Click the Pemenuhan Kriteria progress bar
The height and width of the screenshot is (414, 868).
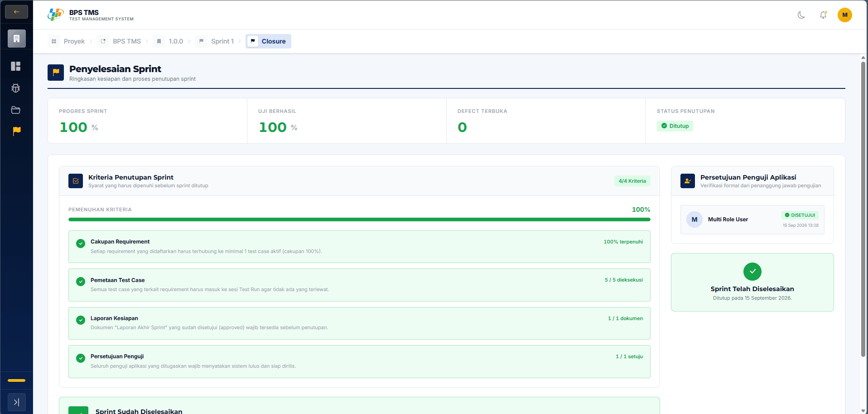359,219
